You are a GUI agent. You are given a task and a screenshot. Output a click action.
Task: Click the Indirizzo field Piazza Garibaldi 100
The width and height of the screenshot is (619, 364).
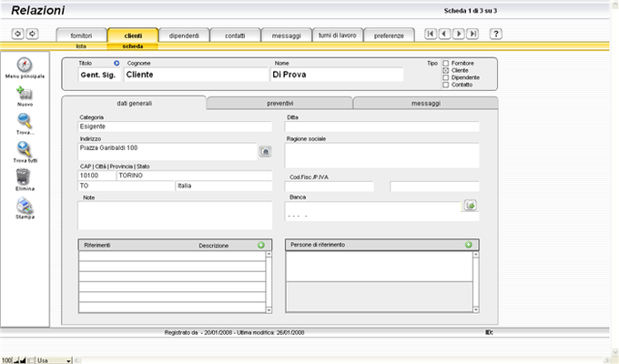pos(167,152)
